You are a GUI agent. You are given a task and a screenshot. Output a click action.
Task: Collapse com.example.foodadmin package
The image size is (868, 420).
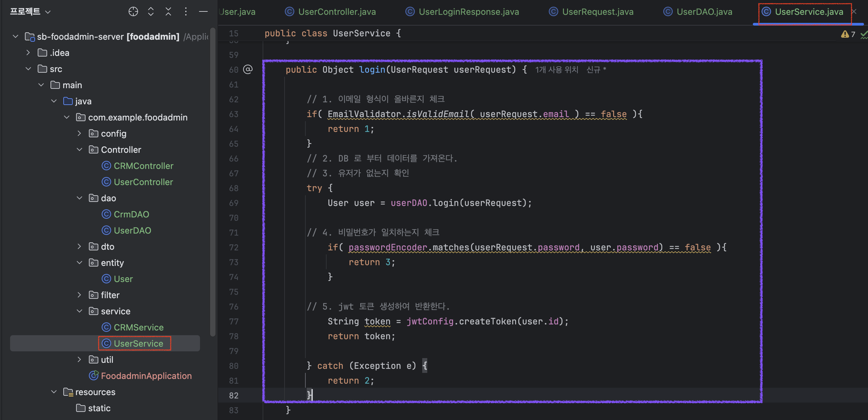point(66,117)
